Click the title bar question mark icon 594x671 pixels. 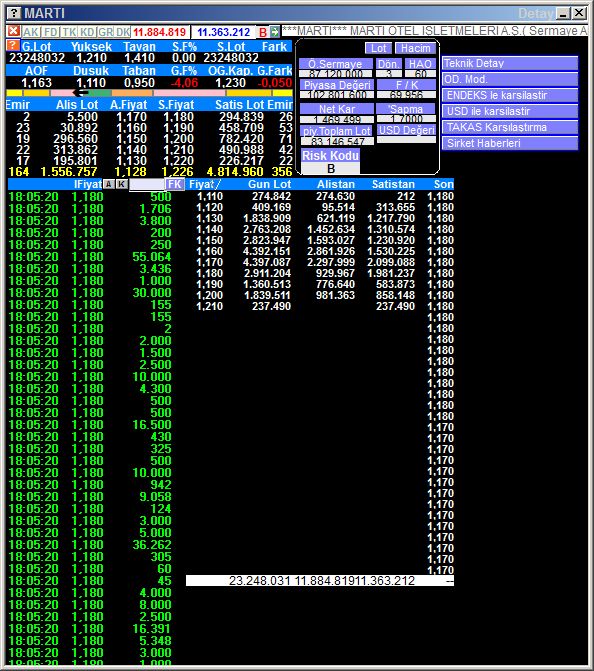(x=14, y=13)
